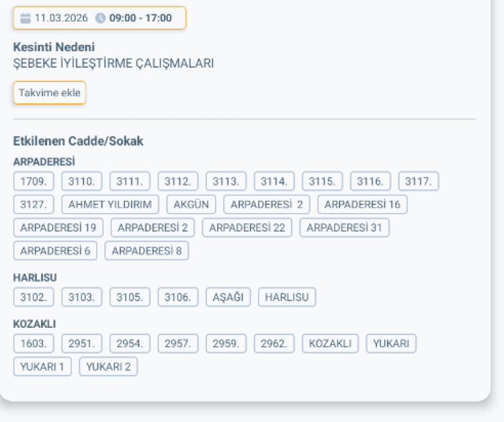Click the HARLISU street chip
The height and width of the screenshot is (422, 504).
[287, 297]
